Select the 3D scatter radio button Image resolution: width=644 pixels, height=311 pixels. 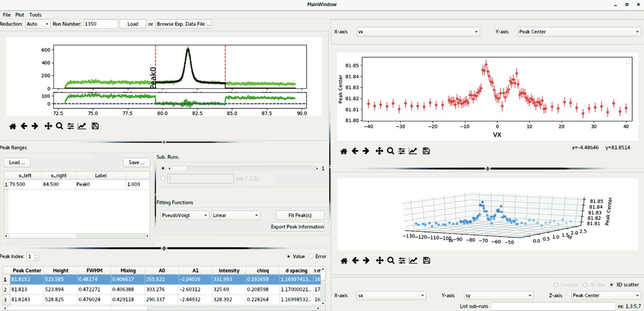(x=611, y=285)
